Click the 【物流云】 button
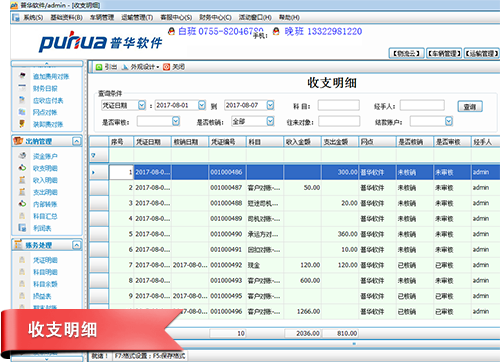The width and height of the screenshot is (500, 362). (406, 53)
